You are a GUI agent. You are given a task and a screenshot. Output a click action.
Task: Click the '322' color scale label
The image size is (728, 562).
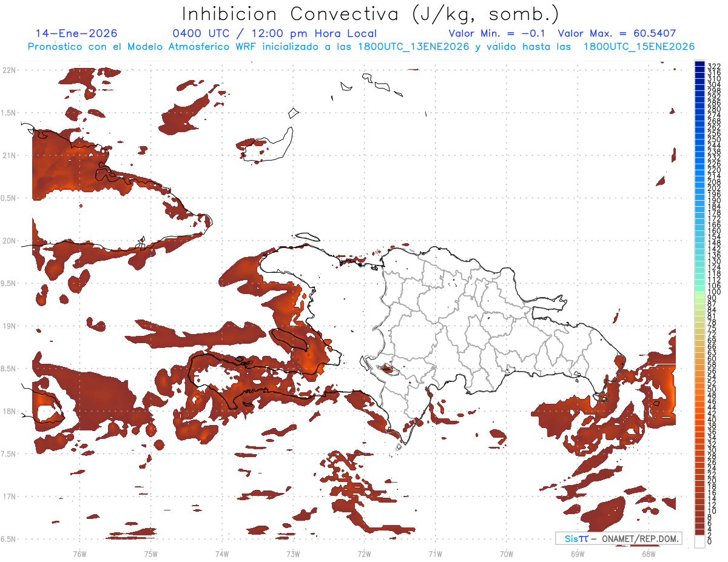click(x=713, y=66)
